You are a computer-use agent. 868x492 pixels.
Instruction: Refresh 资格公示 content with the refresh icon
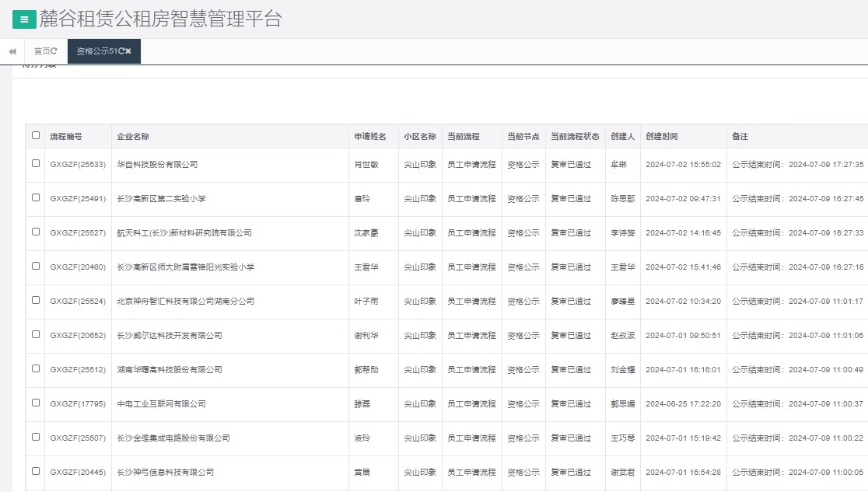coord(122,51)
